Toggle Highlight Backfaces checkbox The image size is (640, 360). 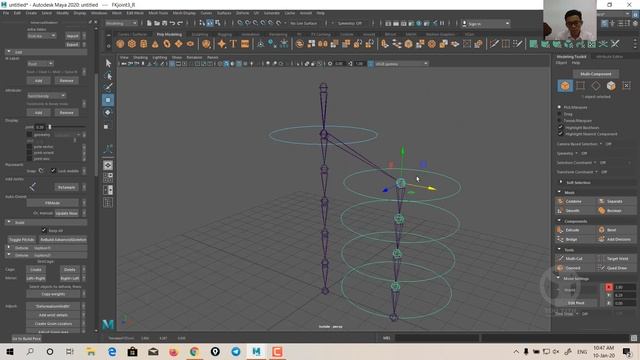coord(560,127)
